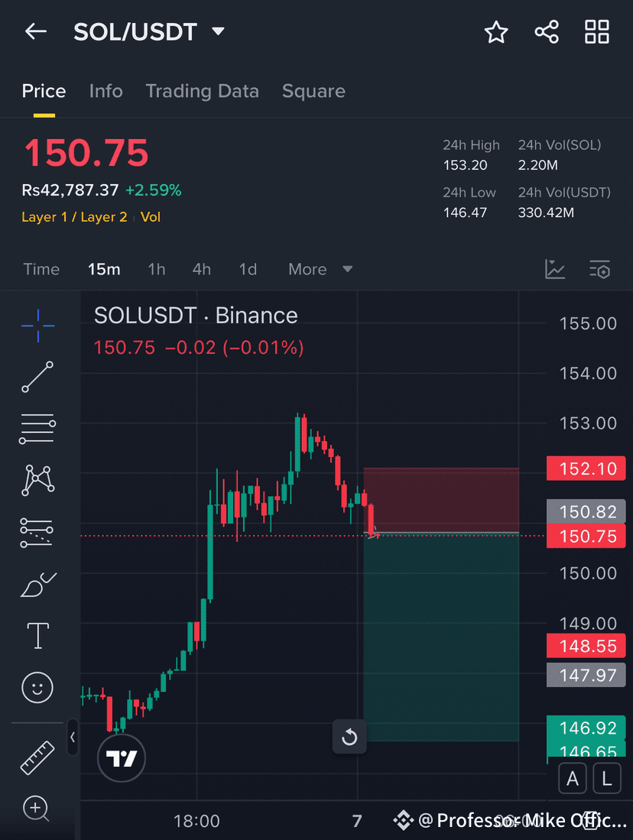
Task: Click the 24h Low value 146.47
Action: (x=465, y=212)
